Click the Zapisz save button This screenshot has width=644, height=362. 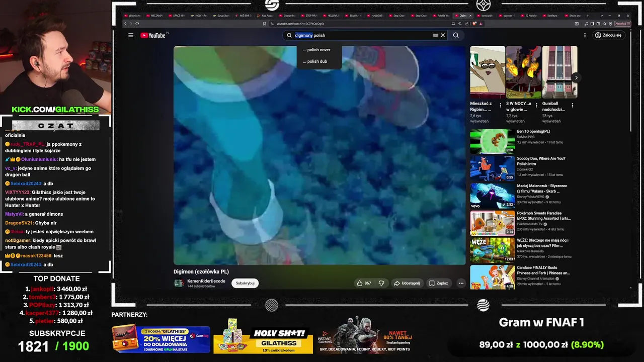tap(438, 283)
